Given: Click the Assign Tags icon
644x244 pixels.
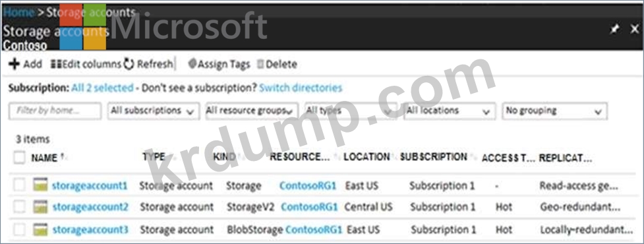Looking at the screenshot, I should (192, 64).
